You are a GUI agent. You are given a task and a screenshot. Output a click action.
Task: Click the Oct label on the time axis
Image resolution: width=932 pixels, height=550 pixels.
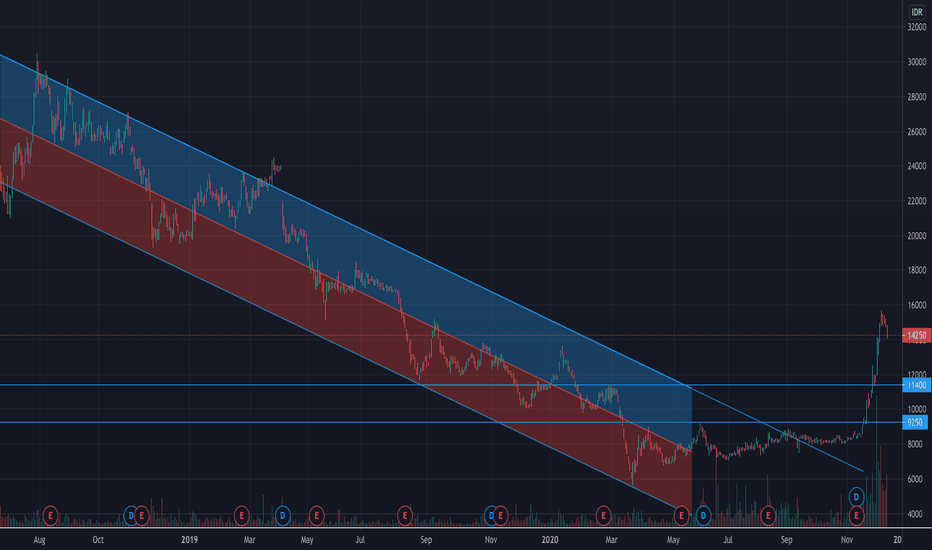point(98,540)
